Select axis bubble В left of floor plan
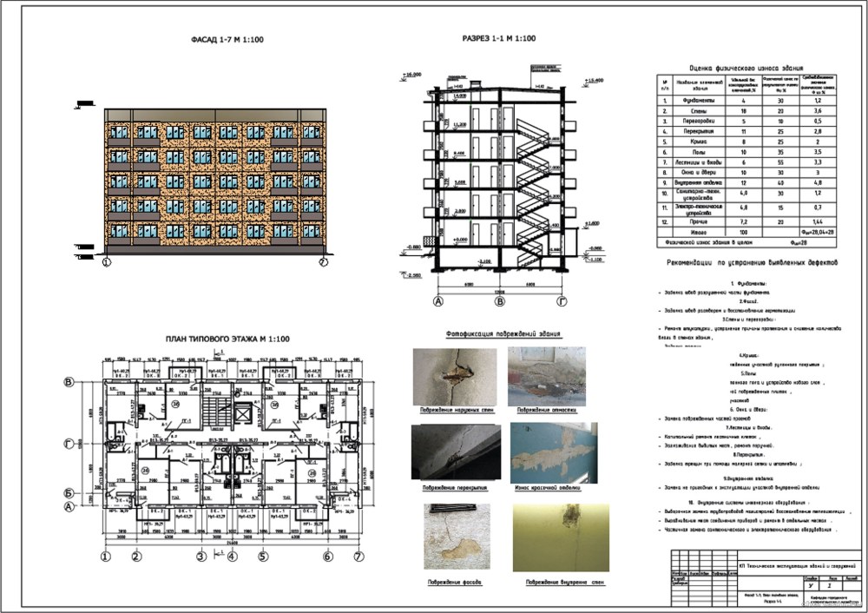The image size is (868, 613). [x=69, y=382]
